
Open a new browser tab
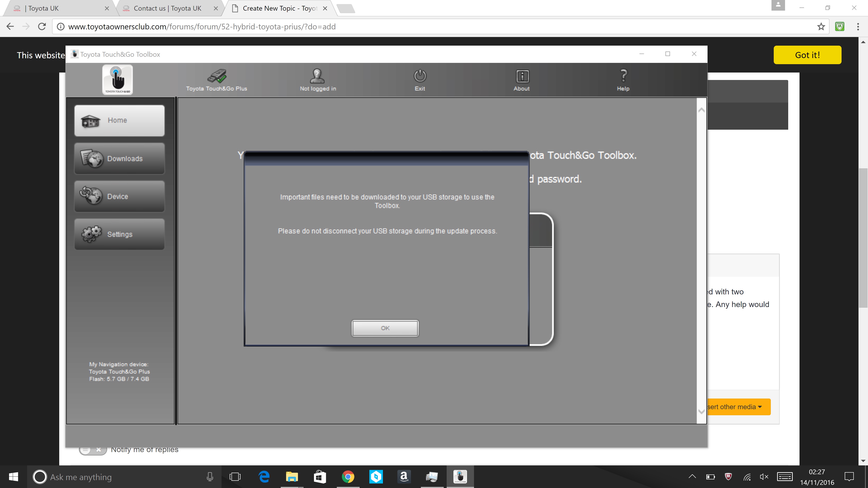click(346, 8)
